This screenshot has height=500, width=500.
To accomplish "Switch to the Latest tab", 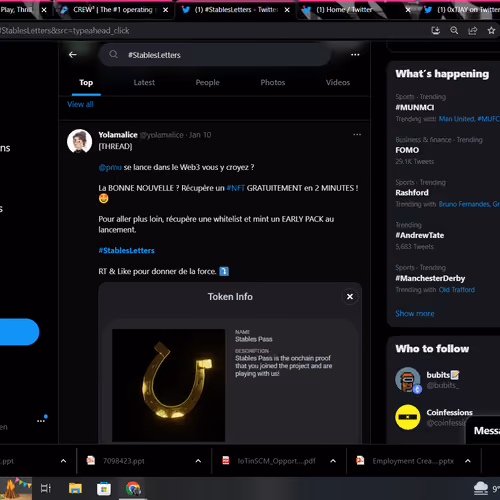I will click(x=144, y=83).
